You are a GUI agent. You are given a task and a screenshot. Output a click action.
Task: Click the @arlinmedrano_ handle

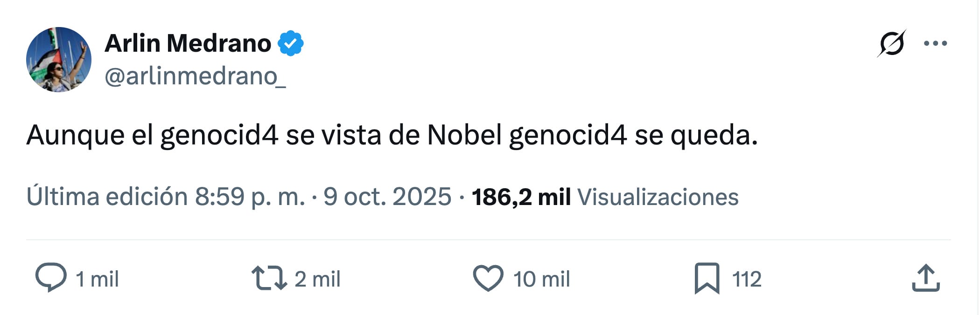[195, 76]
